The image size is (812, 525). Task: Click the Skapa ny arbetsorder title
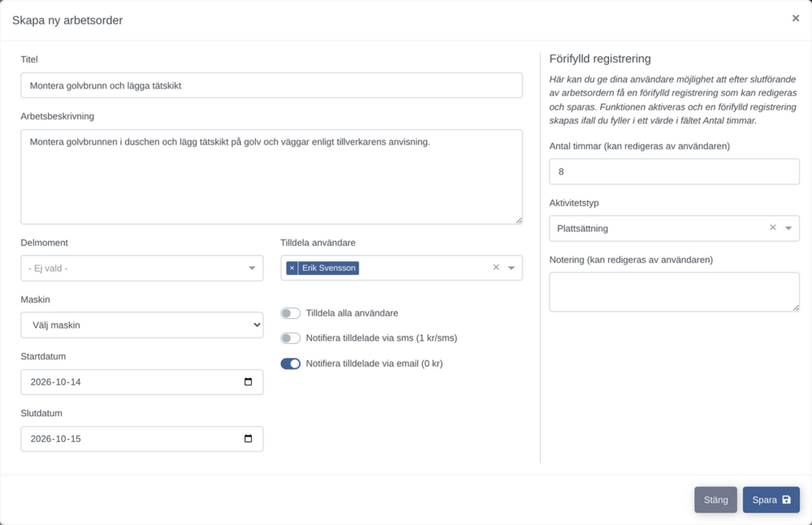pos(67,20)
